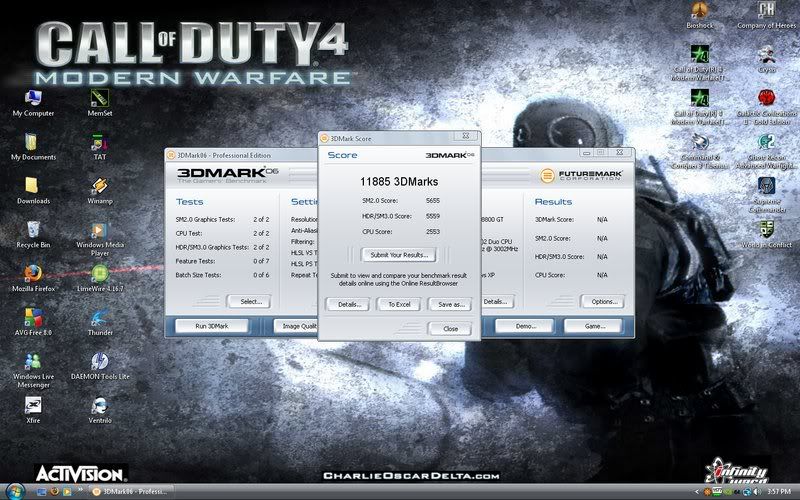Expand hidden system tray icons chevron
800x500 pixels.
click(697, 492)
